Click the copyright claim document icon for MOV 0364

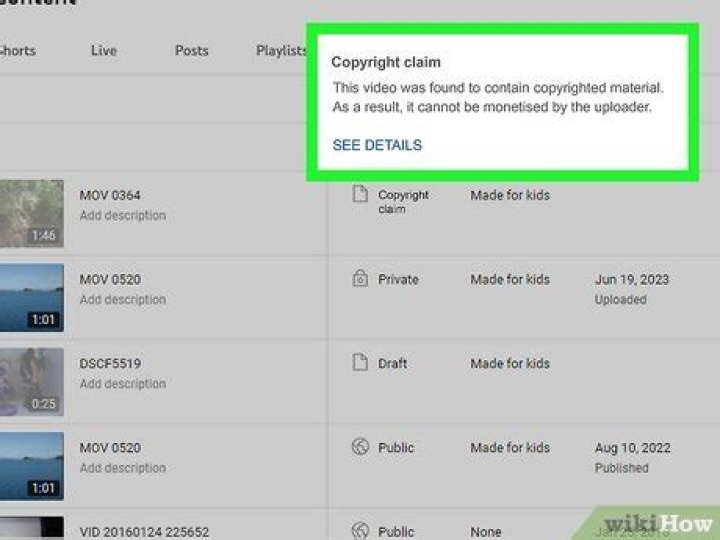pyautogui.click(x=360, y=196)
